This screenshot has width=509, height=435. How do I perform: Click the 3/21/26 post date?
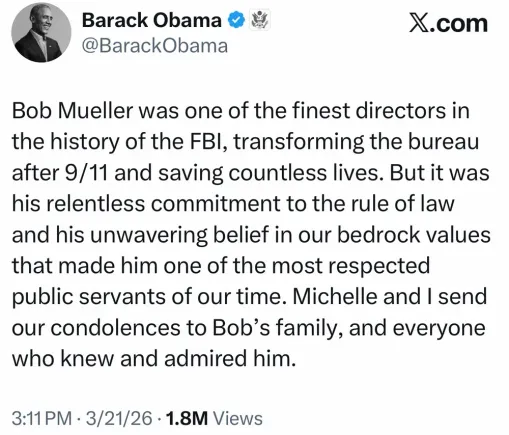click(x=119, y=418)
